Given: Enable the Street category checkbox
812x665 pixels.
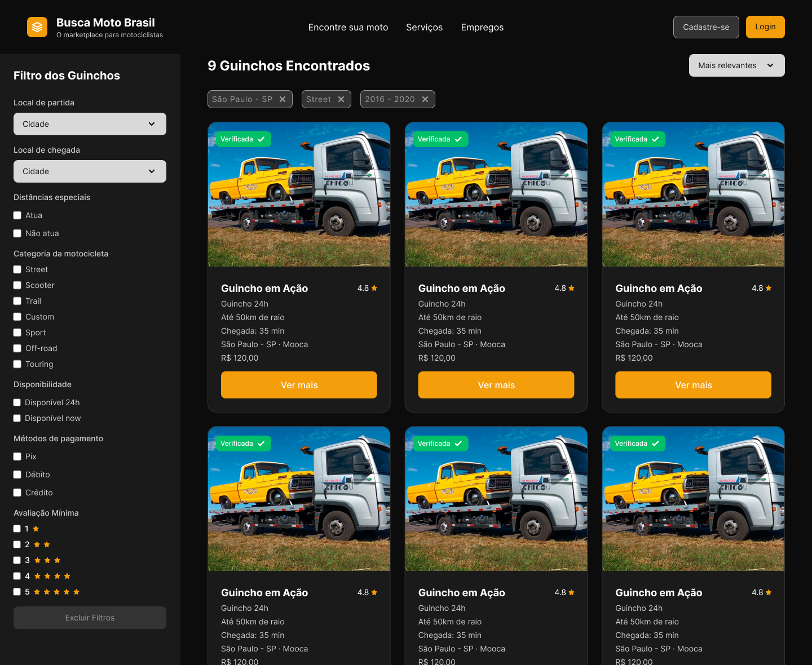Looking at the screenshot, I should click(17, 269).
